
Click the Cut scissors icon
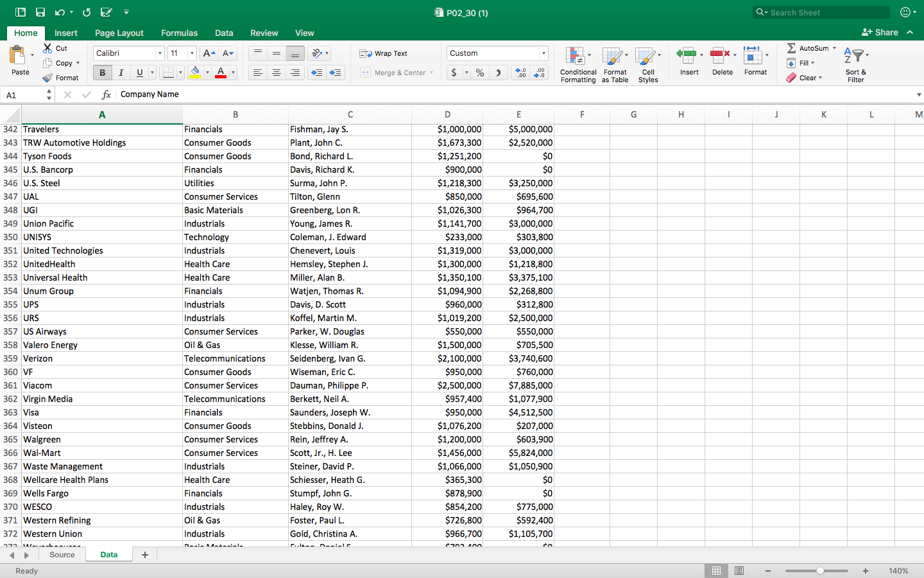coord(47,48)
